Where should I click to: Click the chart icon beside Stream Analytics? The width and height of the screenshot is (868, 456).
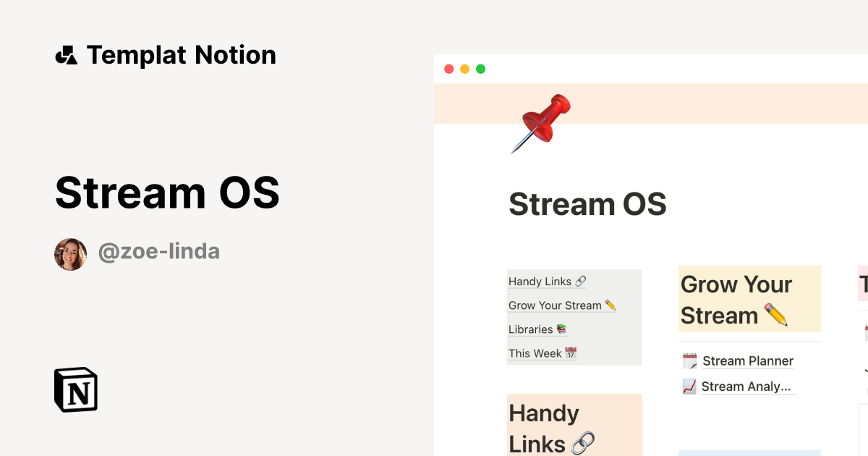[688, 386]
